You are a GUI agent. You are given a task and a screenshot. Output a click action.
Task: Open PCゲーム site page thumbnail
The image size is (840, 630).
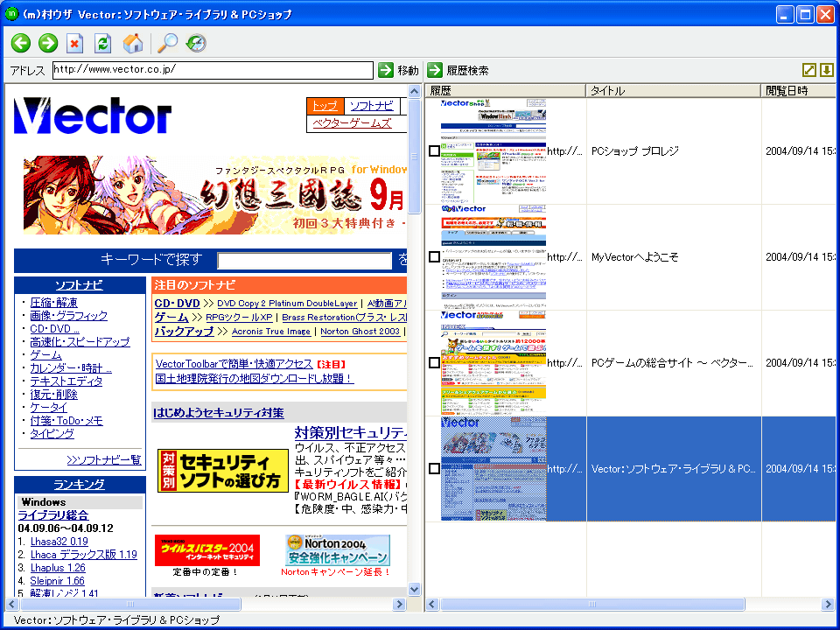pyautogui.click(x=493, y=362)
